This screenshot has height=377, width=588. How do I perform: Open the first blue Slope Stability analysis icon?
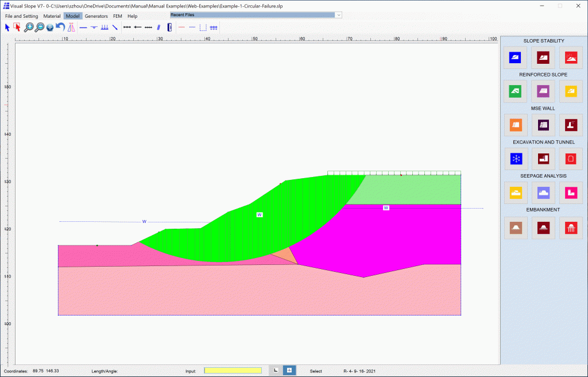pyautogui.click(x=515, y=57)
